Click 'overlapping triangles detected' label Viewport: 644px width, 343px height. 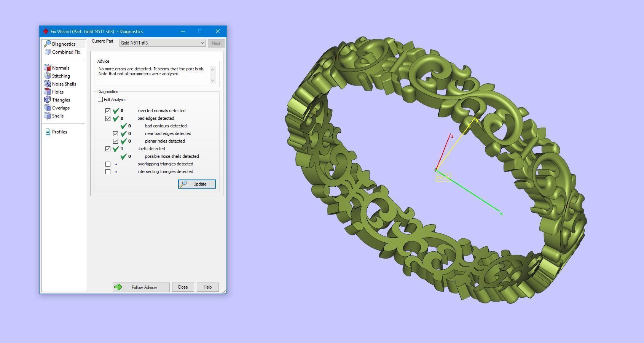pyautogui.click(x=165, y=164)
